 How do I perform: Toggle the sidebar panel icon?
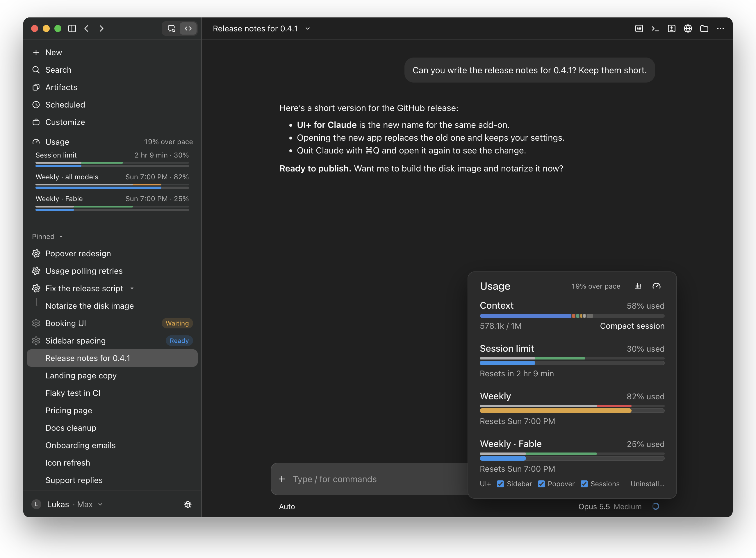click(x=72, y=28)
